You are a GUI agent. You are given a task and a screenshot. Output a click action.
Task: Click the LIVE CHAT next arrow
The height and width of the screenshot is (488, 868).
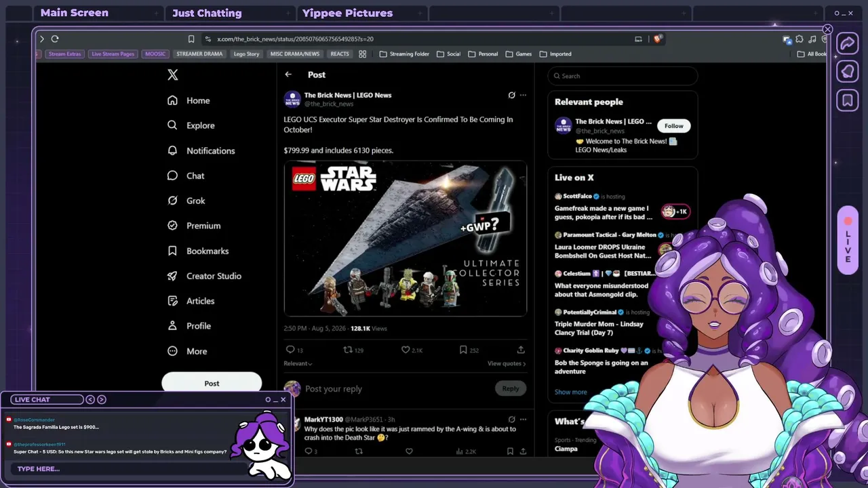(x=102, y=399)
